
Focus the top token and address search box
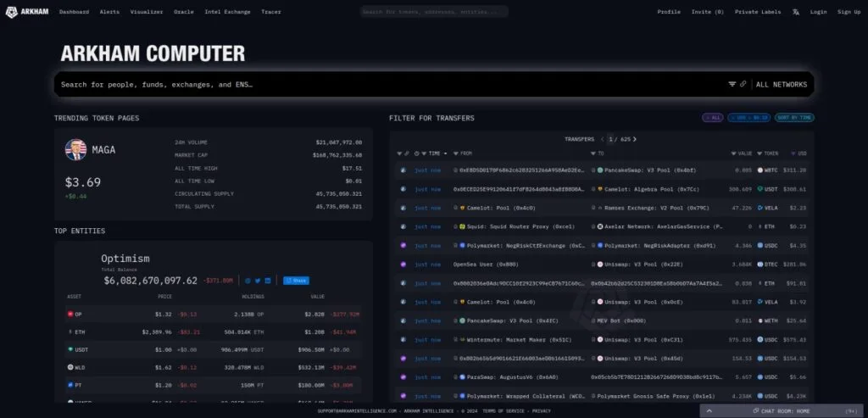435,12
